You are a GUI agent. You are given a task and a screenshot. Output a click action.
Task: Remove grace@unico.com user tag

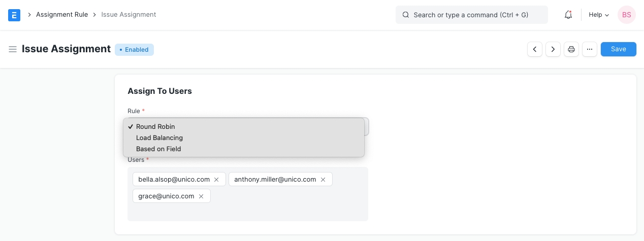[201, 196]
